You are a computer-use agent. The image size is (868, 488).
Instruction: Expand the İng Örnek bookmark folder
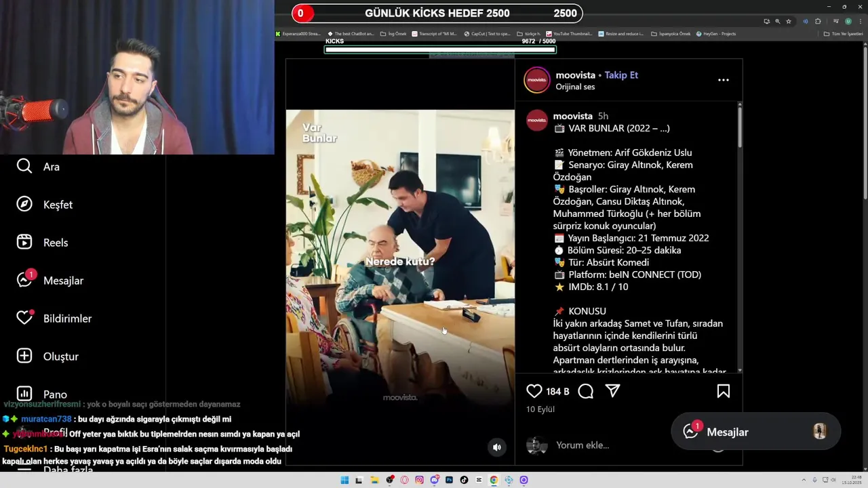(394, 33)
